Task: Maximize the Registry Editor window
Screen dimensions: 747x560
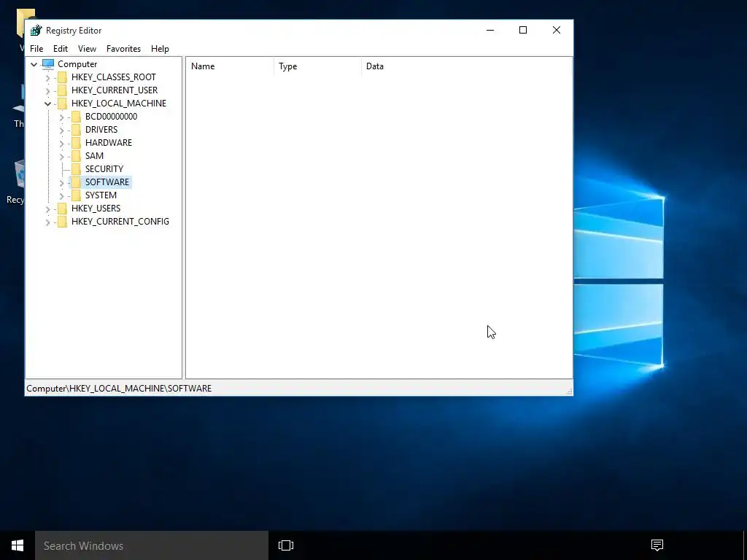Action: [522, 30]
